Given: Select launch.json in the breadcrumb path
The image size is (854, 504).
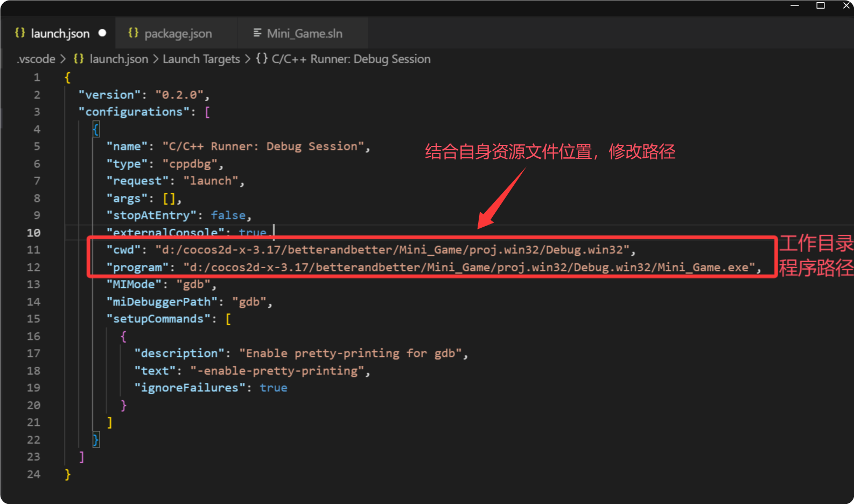Looking at the screenshot, I should click(x=118, y=59).
